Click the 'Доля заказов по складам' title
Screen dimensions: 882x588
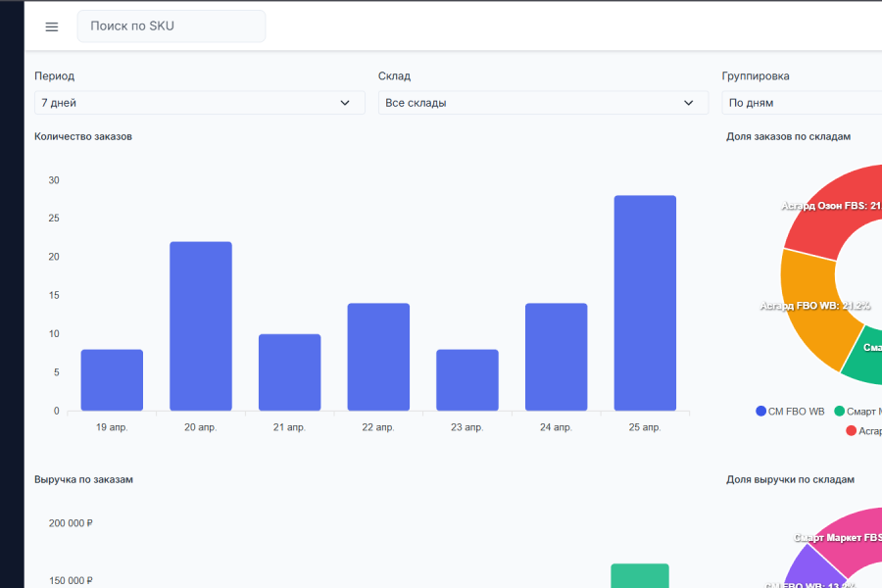[788, 136]
